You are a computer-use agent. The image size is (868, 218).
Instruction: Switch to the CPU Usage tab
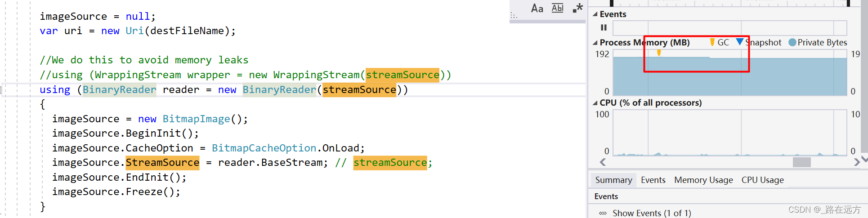(762, 180)
